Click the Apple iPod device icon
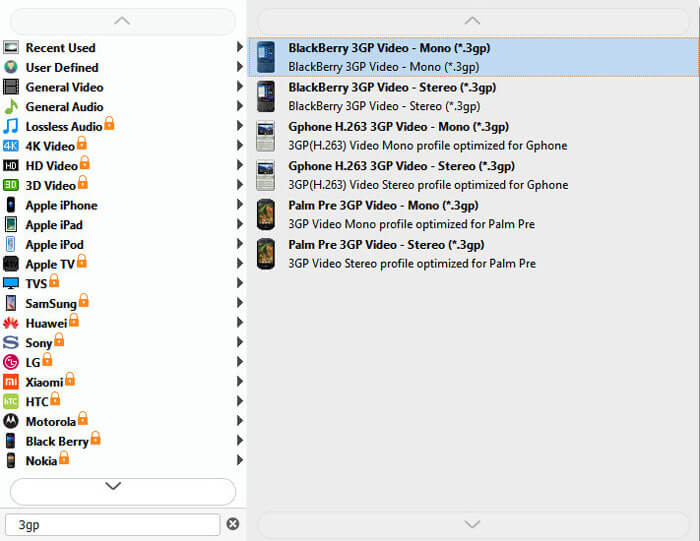The width and height of the screenshot is (700, 541). [11, 244]
